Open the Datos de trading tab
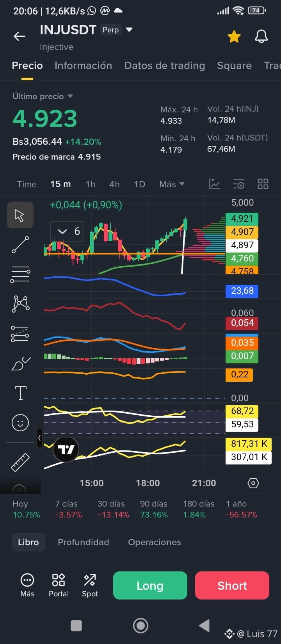281x644 pixels. click(x=164, y=66)
